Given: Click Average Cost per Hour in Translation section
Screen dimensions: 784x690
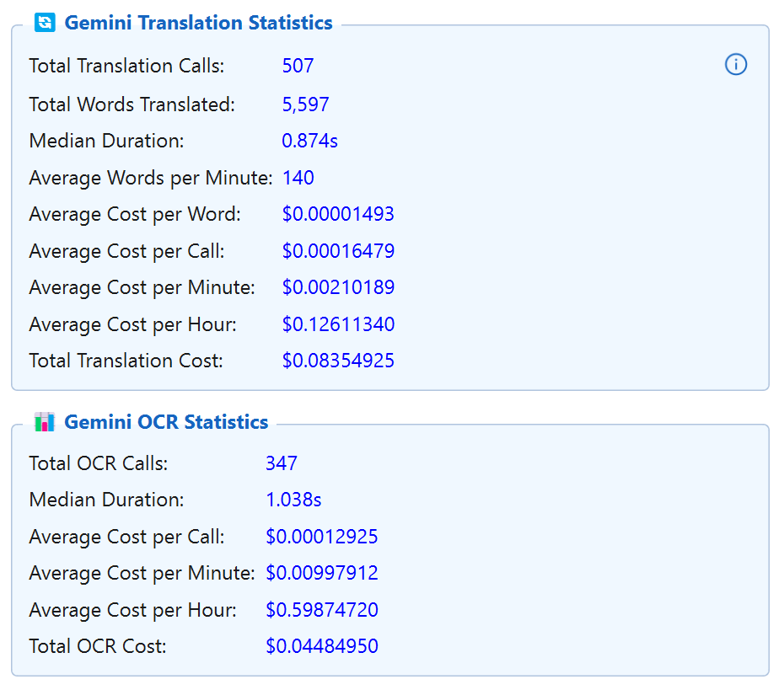Looking at the screenshot, I should 133,324.
